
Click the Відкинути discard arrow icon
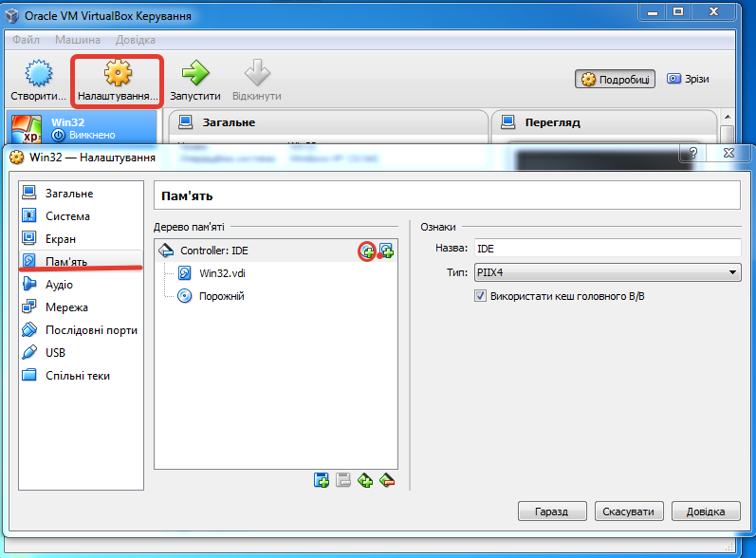257,74
